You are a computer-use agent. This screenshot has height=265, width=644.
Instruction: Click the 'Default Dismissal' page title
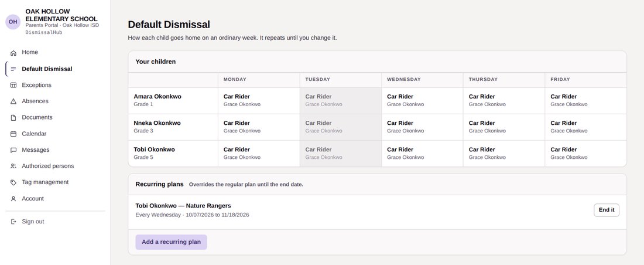(x=169, y=24)
